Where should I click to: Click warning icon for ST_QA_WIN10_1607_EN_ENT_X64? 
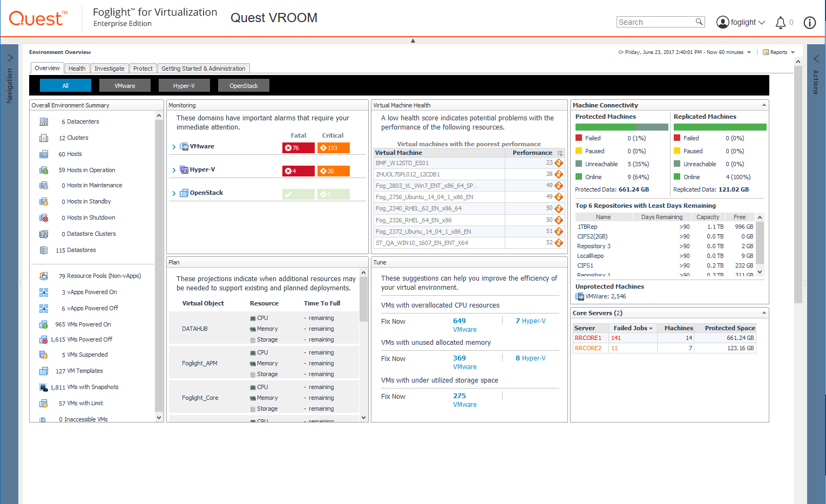click(x=559, y=243)
